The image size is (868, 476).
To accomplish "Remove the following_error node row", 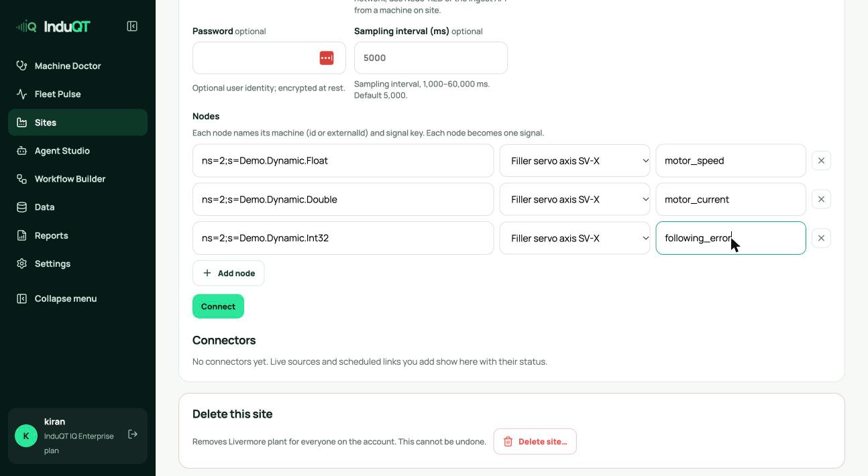I will click(x=821, y=238).
